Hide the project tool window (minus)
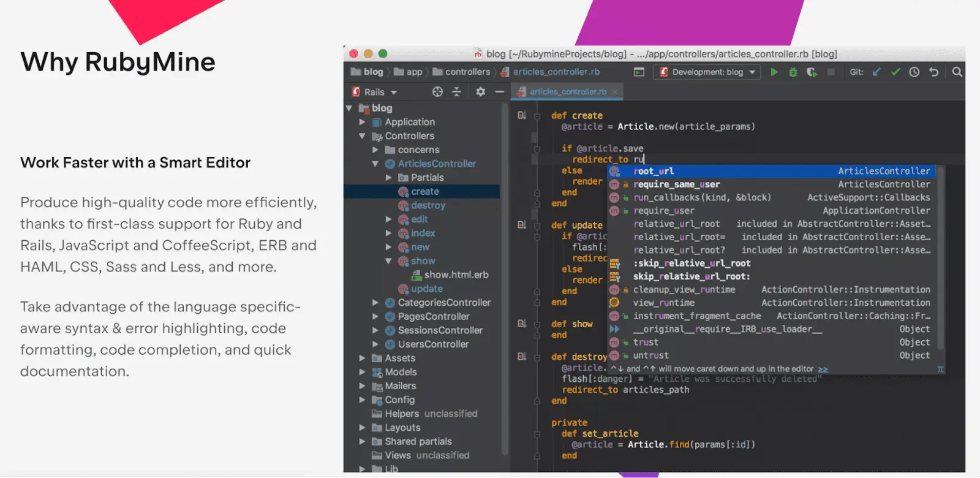980x478 pixels. pyautogui.click(x=500, y=92)
